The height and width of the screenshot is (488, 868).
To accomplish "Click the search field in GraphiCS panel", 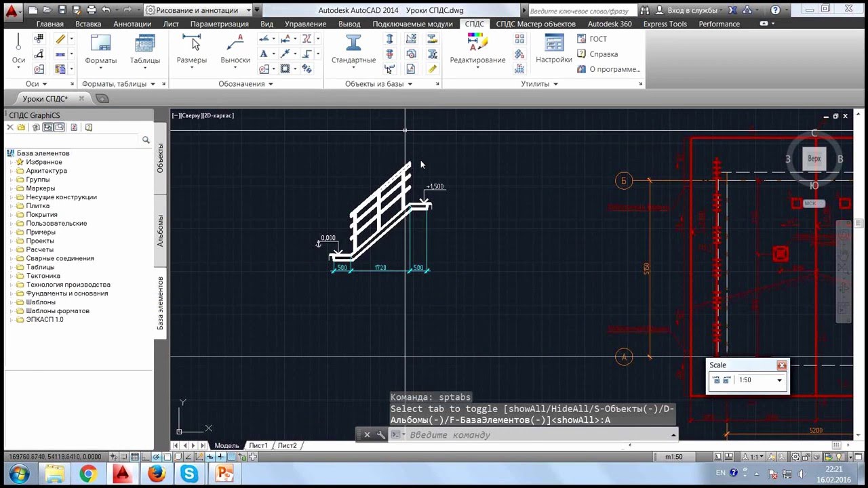I will [73, 140].
